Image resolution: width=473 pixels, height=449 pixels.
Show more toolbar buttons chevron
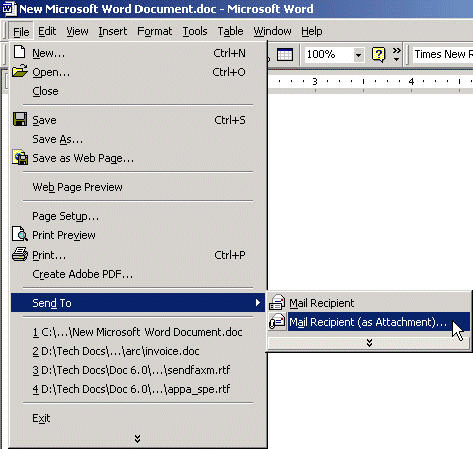coord(396,54)
